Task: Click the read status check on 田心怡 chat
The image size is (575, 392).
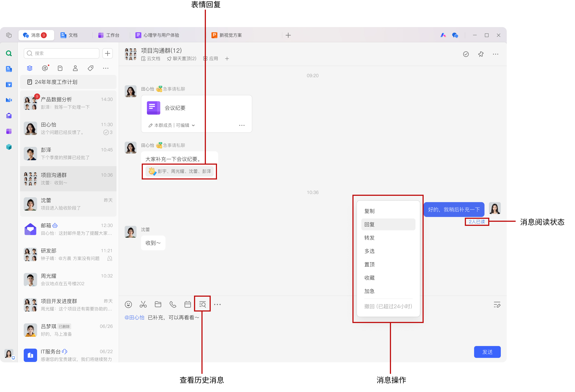Action: (106, 132)
